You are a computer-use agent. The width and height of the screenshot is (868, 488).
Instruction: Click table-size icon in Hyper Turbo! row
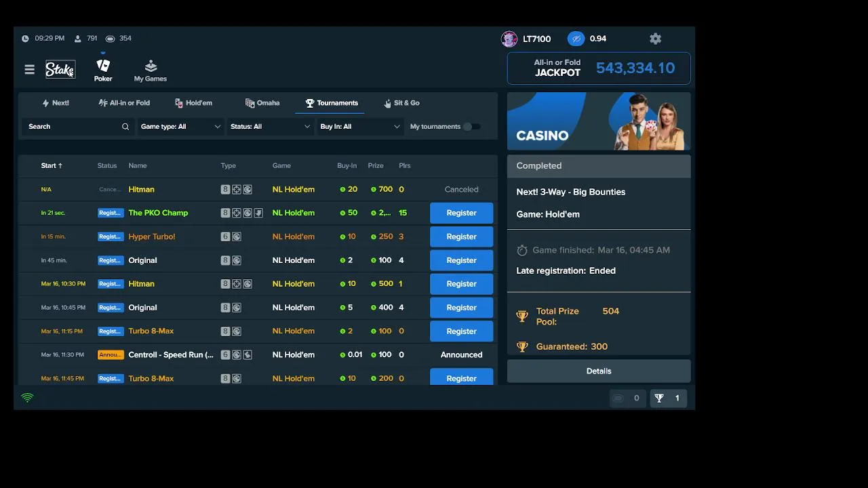click(225, 237)
